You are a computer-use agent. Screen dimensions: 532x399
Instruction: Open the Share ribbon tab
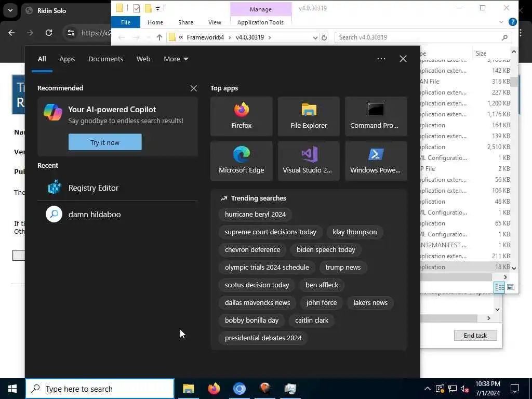(x=185, y=22)
